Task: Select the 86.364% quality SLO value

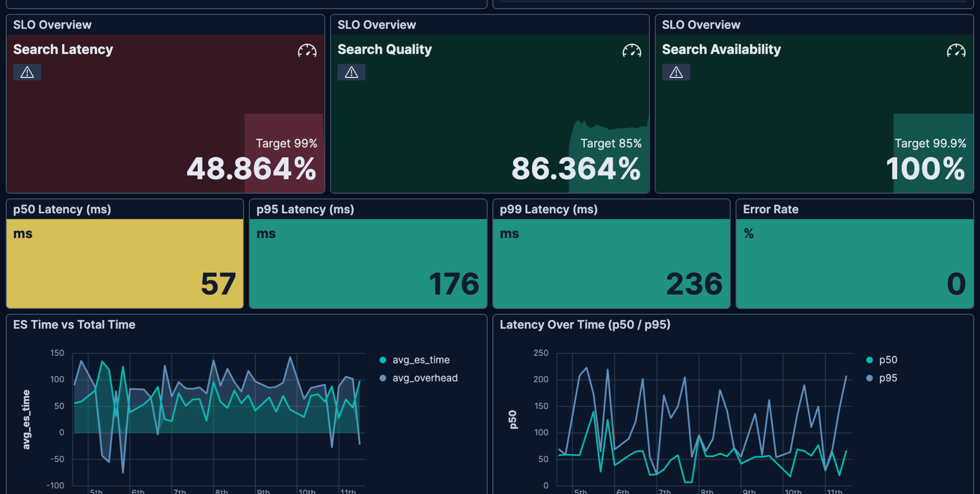Action: click(x=576, y=169)
